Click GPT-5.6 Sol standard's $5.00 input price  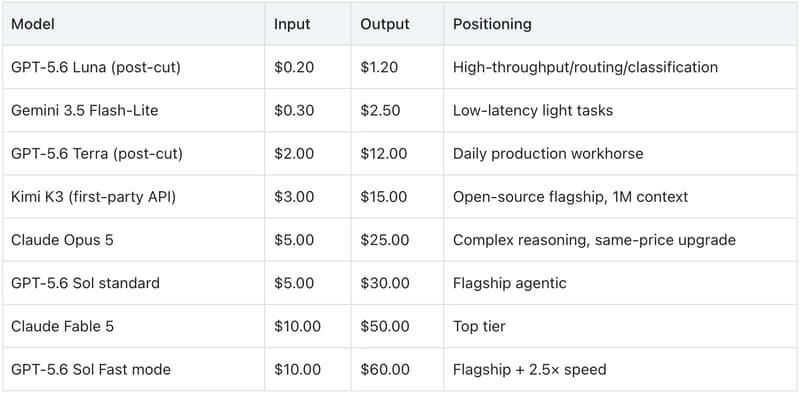click(294, 283)
